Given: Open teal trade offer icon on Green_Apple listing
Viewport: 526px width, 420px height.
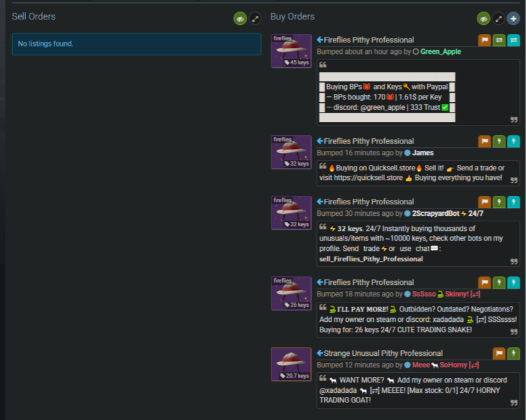Looking at the screenshot, I should [x=513, y=40].
